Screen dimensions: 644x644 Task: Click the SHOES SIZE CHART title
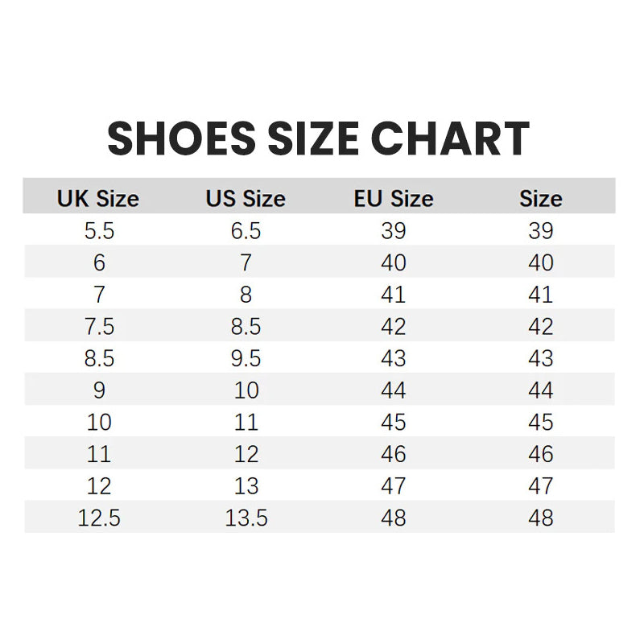pyautogui.click(x=319, y=138)
